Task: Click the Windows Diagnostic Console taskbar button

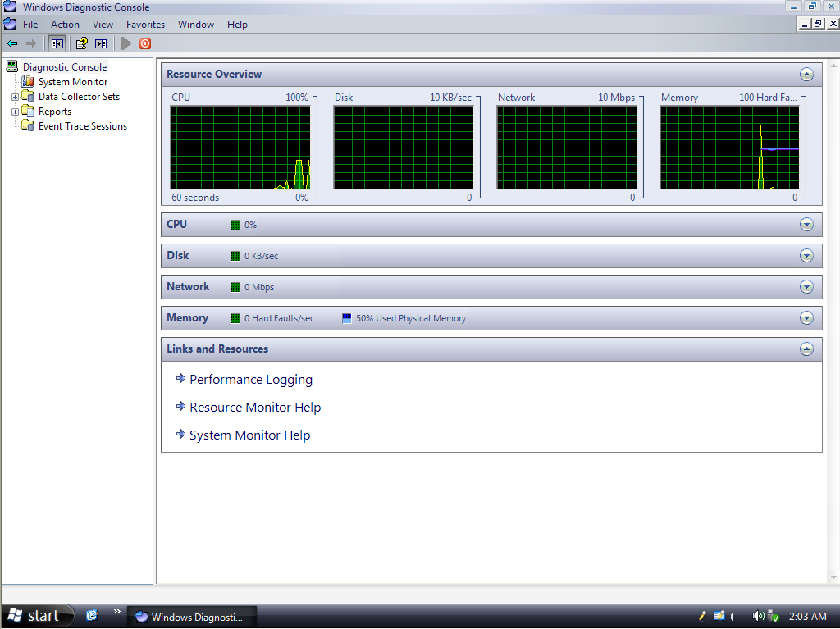Action: [192, 617]
